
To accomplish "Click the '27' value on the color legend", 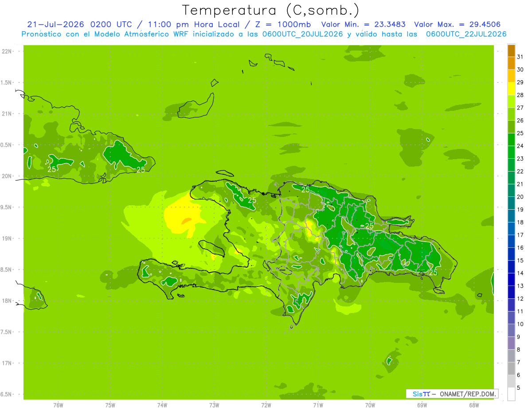I will click(x=520, y=108).
